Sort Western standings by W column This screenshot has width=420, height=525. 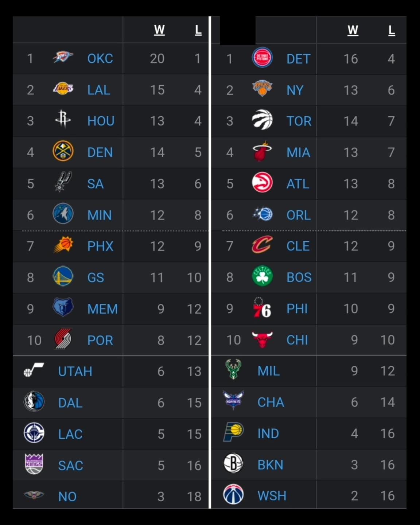coord(159,30)
